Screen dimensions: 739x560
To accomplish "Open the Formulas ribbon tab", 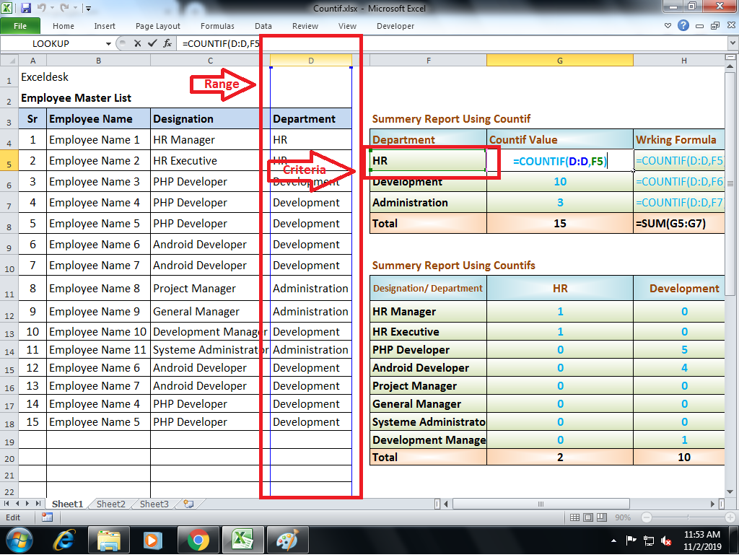I will [x=217, y=27].
